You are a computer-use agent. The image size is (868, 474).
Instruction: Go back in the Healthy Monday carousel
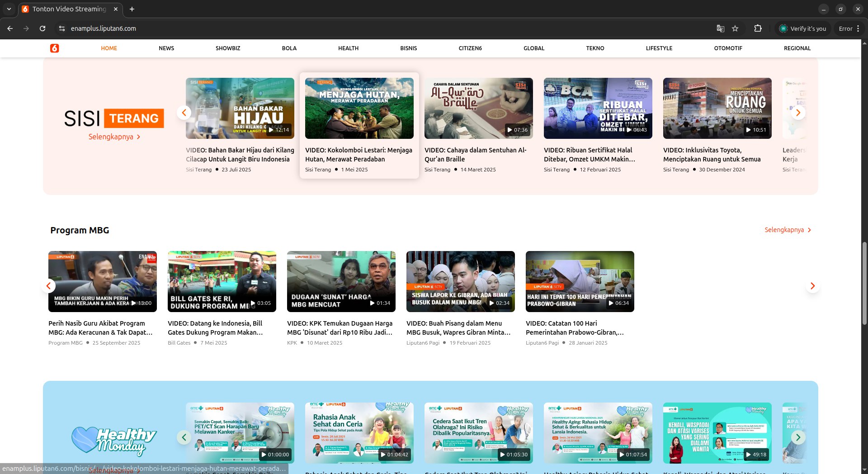pos(184,437)
